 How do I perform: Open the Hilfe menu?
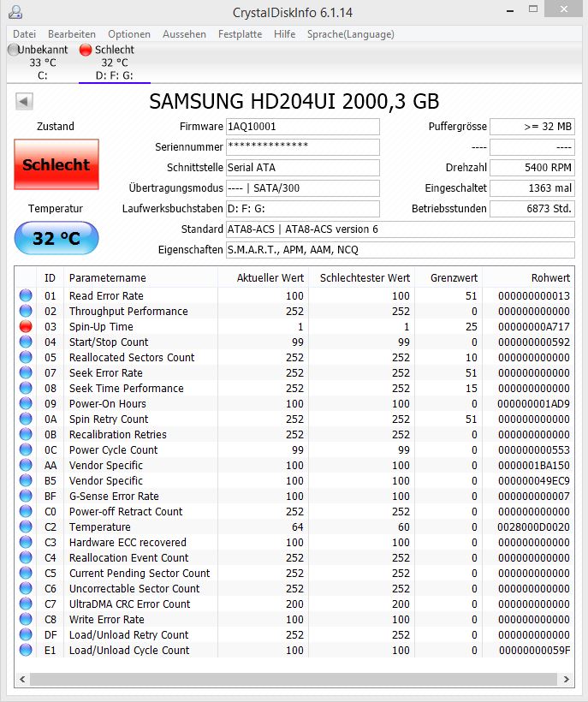click(x=285, y=34)
